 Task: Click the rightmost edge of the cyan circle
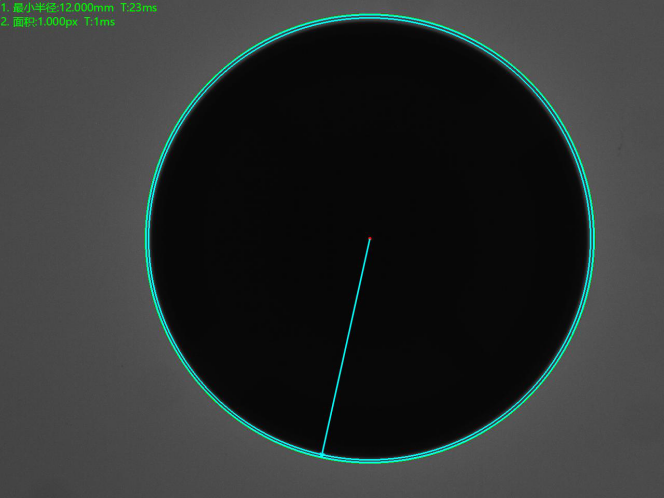pos(593,238)
